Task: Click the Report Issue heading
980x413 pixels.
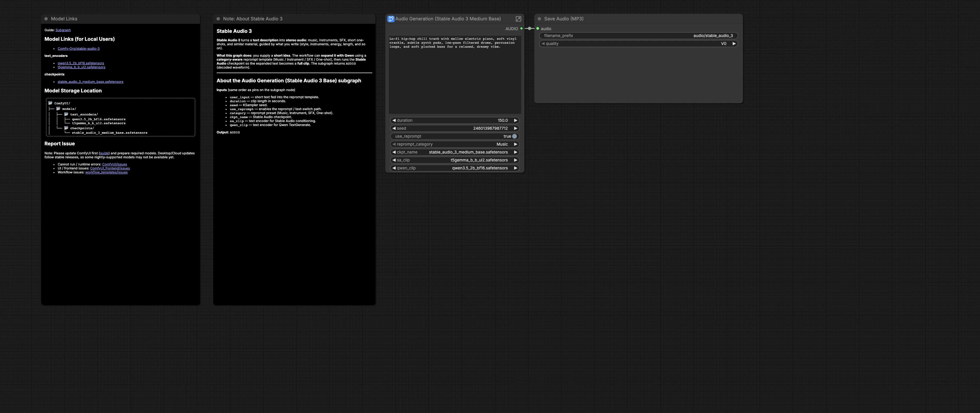Action: (x=59, y=144)
